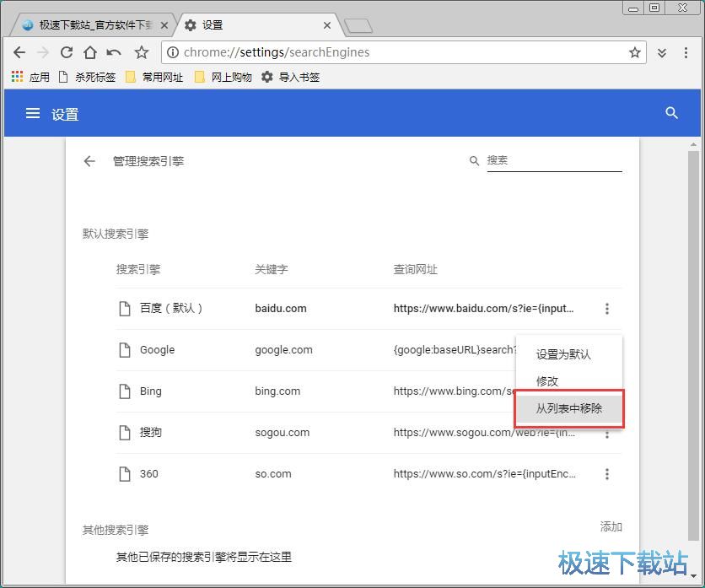
Task: Close the 设置 tab
Action: pos(327,25)
